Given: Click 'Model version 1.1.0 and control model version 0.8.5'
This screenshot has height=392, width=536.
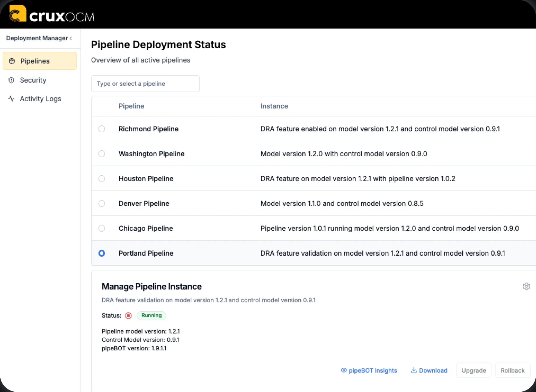Looking at the screenshot, I should coord(342,203).
